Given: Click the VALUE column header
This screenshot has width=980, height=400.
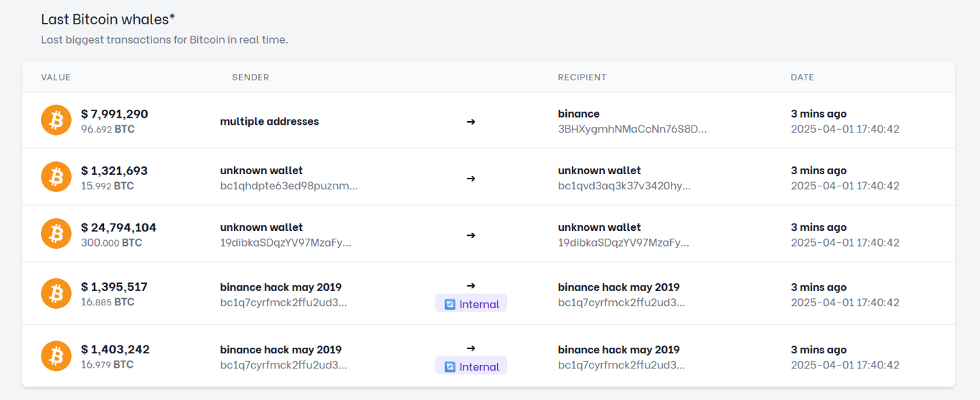Looking at the screenshot, I should pos(56,77).
